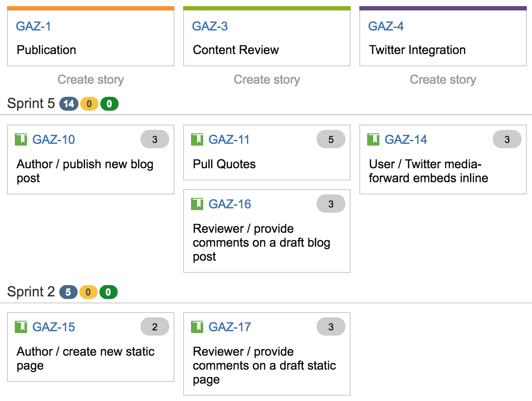Click the green story icon on GAZ-17
The image size is (532, 401).
197,327
